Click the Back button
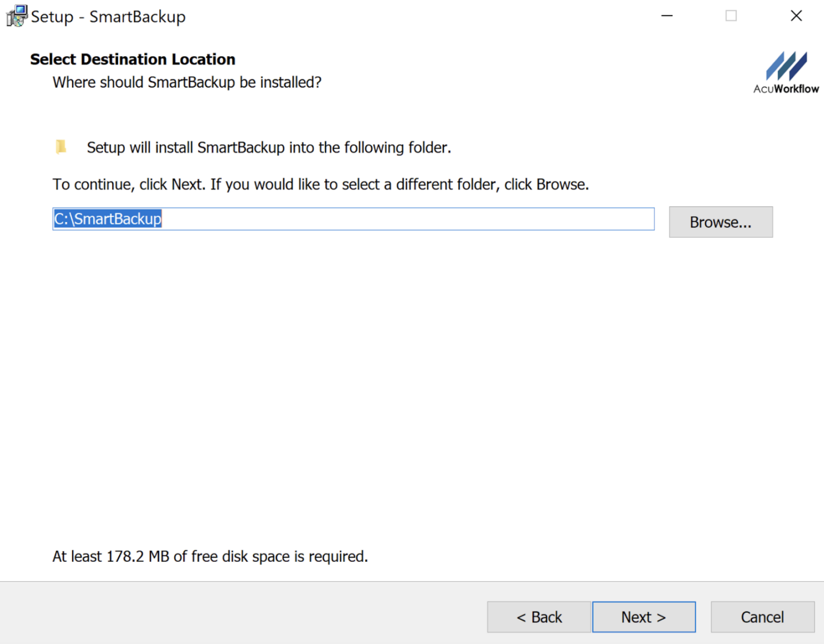Viewport: 824px width, 644px height. tap(538, 617)
